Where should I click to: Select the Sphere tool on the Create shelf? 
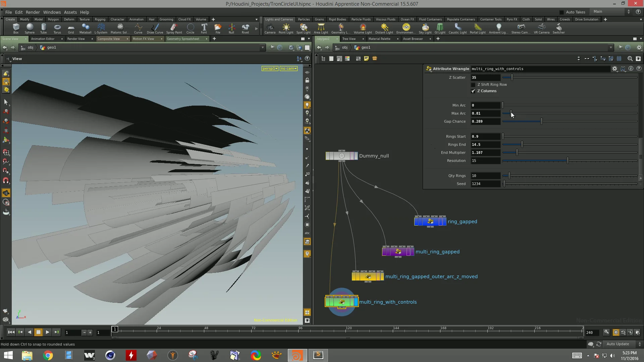pyautogui.click(x=30, y=28)
